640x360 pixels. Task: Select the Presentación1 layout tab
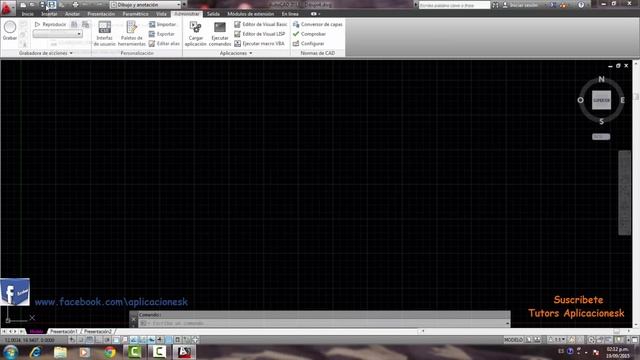point(63,331)
